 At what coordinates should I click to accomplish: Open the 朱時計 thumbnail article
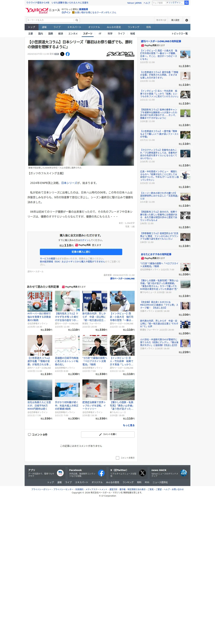40,301
